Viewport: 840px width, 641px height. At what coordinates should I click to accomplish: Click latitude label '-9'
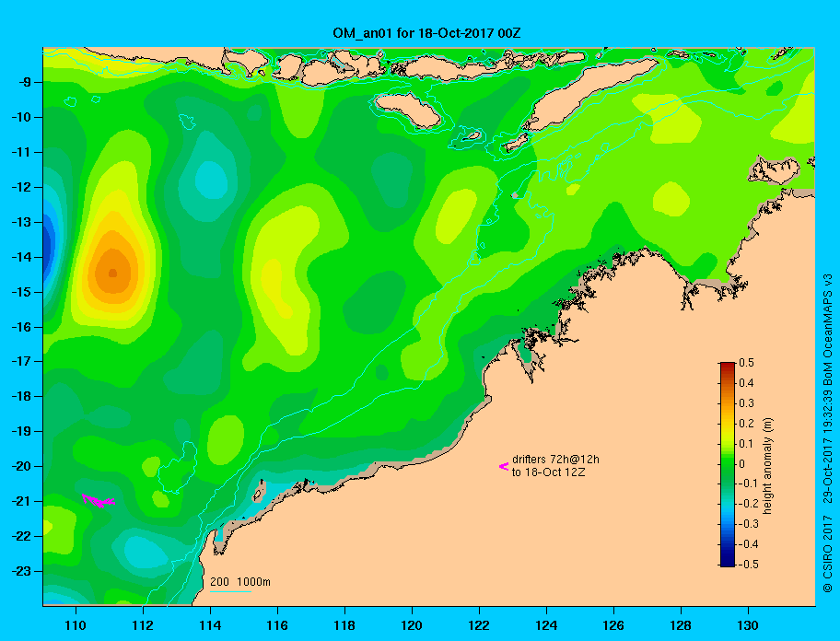point(26,83)
